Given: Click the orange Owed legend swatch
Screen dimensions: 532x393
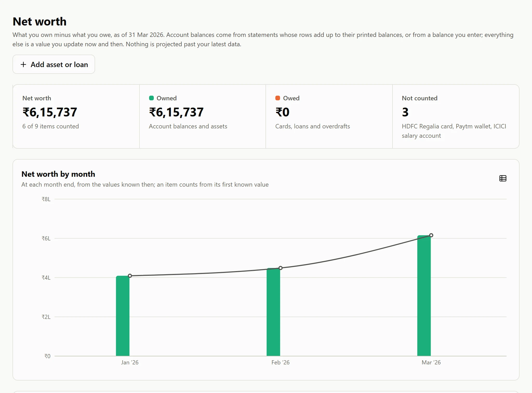Looking at the screenshot, I should pyautogui.click(x=278, y=98).
